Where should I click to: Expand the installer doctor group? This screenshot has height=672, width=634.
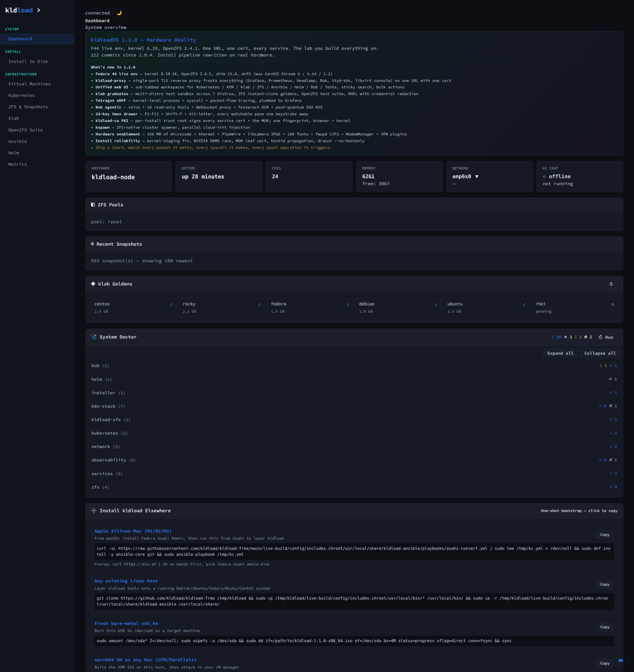354,393
